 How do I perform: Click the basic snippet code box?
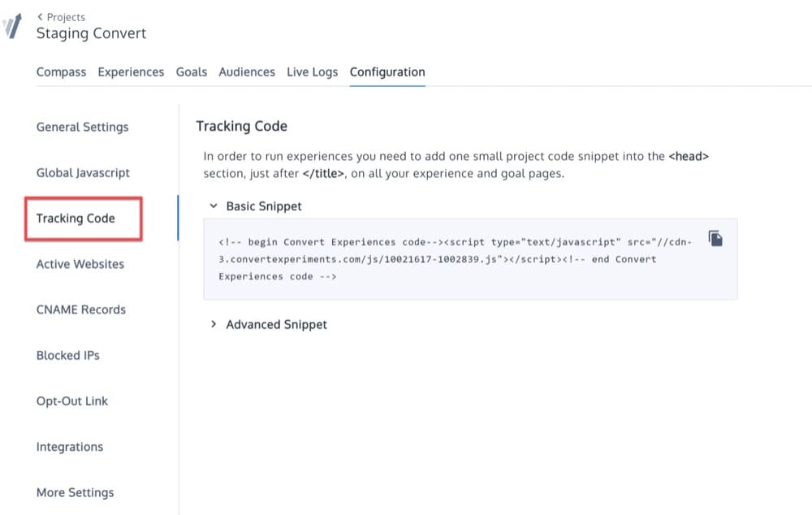pos(470,259)
